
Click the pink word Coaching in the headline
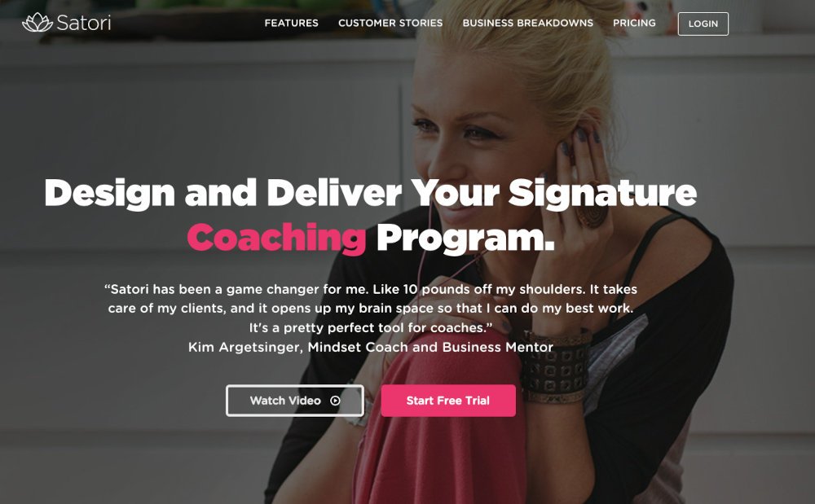tap(276, 238)
